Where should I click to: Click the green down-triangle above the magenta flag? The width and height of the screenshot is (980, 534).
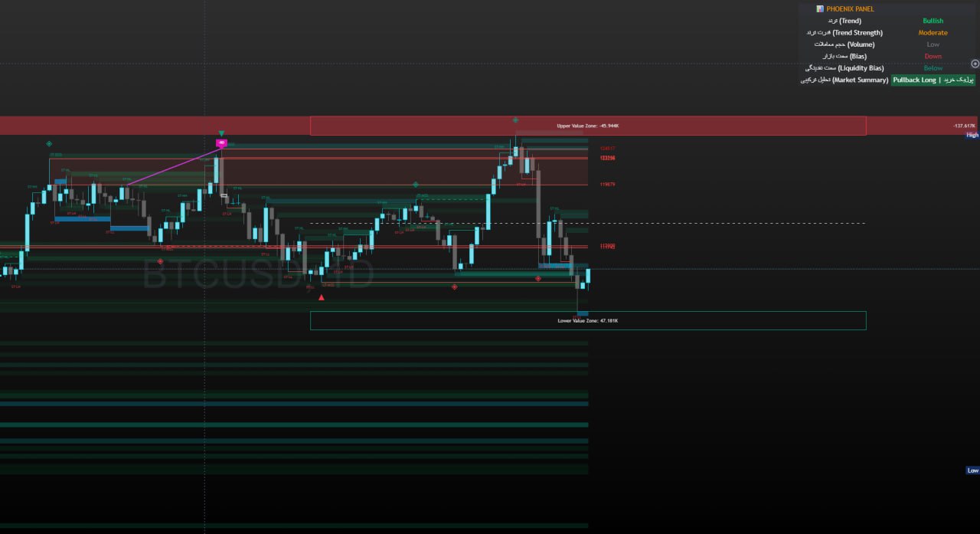tap(221, 133)
